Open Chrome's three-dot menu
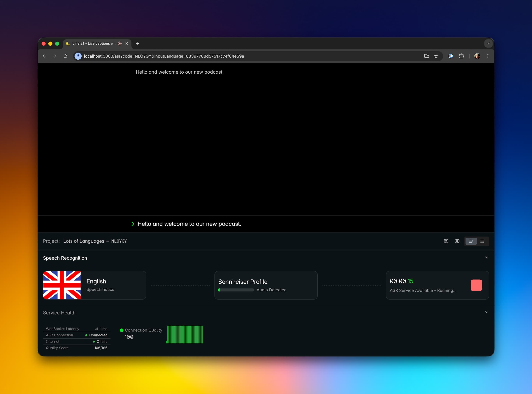This screenshot has width=532, height=394. coord(488,56)
